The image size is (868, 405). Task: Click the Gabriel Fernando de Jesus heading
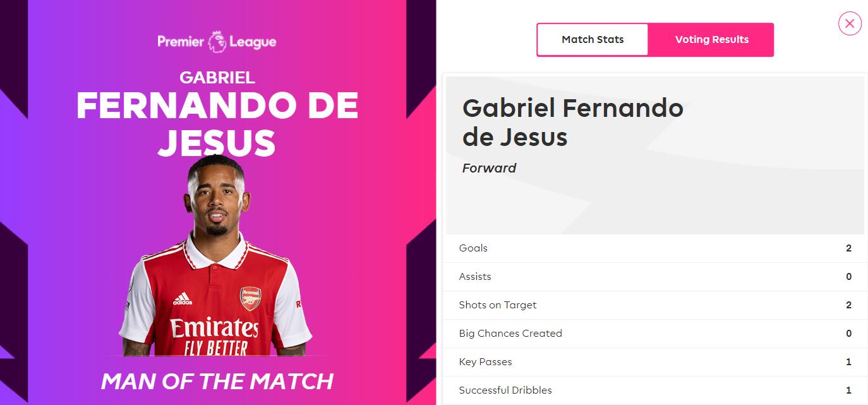572,123
